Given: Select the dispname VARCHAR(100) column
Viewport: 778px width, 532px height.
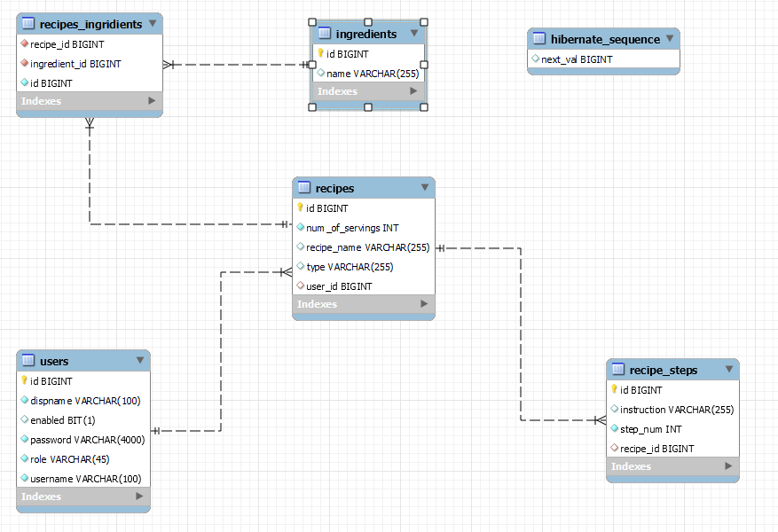Looking at the screenshot, I should point(83,401).
